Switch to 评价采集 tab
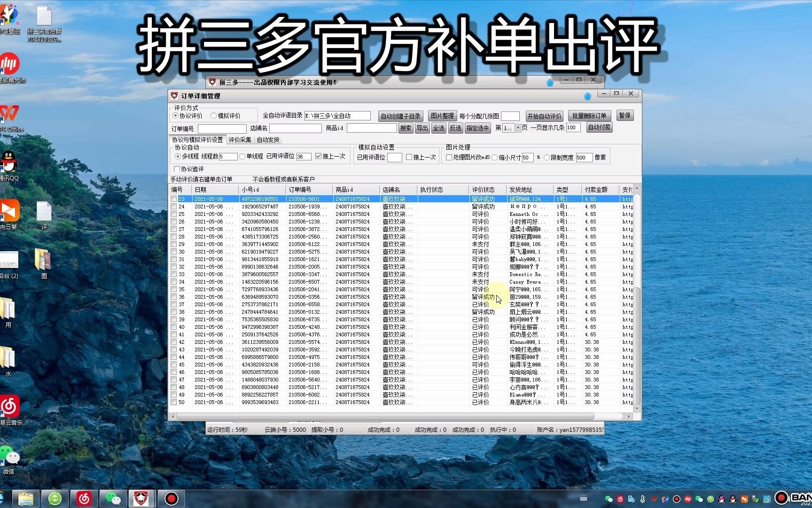 240,140
